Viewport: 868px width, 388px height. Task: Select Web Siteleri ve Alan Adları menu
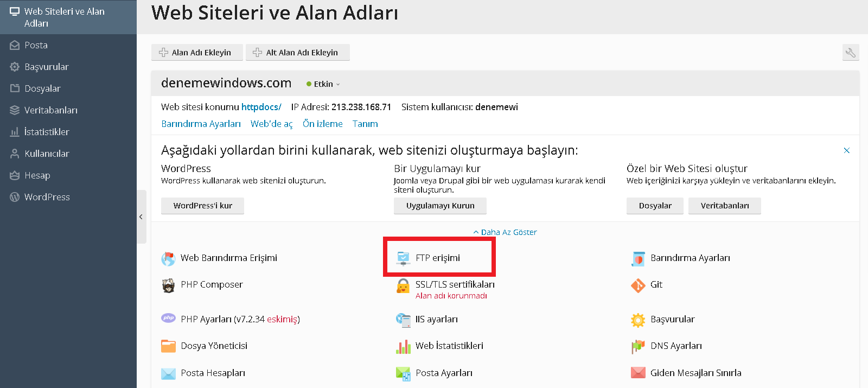click(x=68, y=17)
